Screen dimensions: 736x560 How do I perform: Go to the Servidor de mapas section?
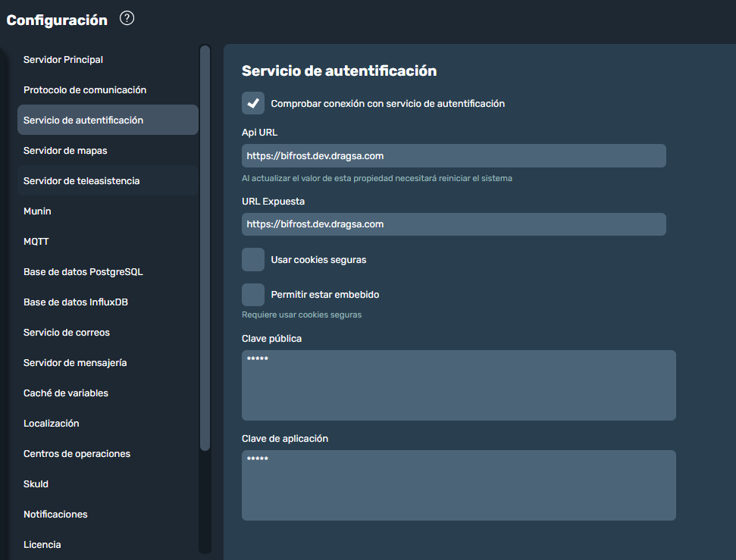pos(108,150)
